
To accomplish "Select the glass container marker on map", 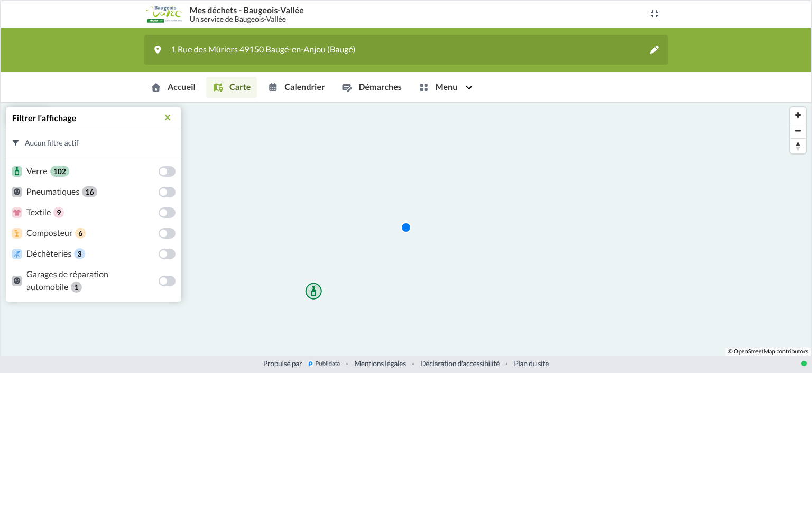I will click(313, 291).
